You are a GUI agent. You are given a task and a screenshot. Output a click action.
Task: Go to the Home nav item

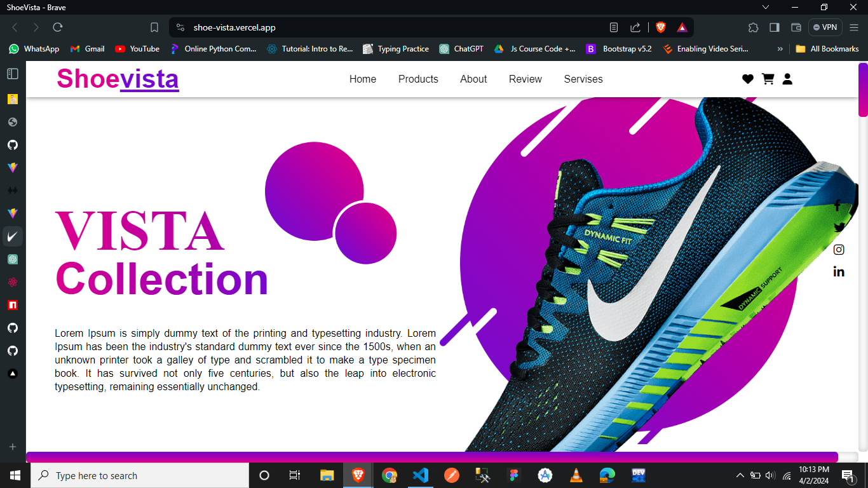tap(363, 79)
